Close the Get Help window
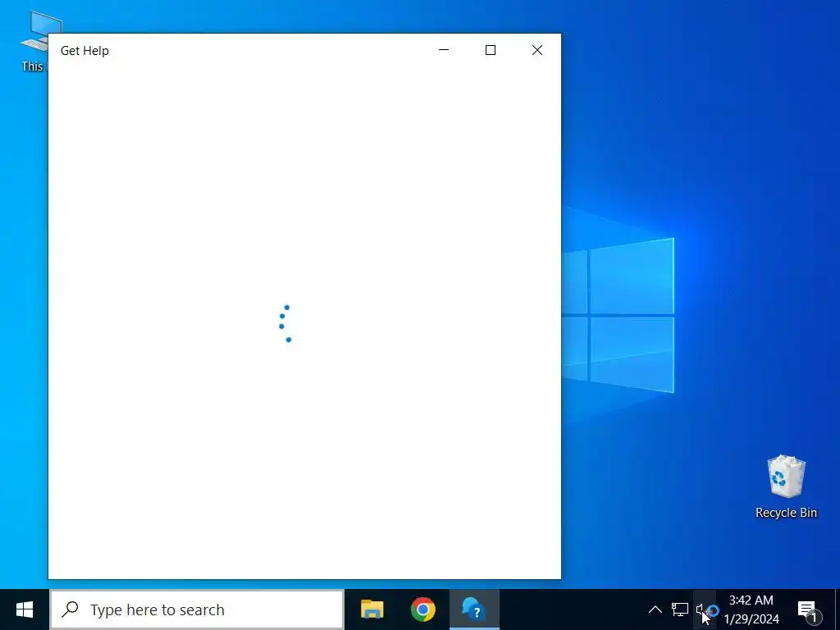This screenshot has width=840, height=630. (537, 50)
